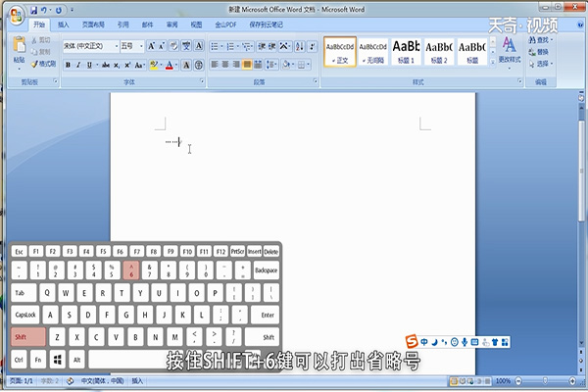Viewport: 588px width, 392px height.
Task: Open Word help question mark icon
Action: (x=581, y=24)
